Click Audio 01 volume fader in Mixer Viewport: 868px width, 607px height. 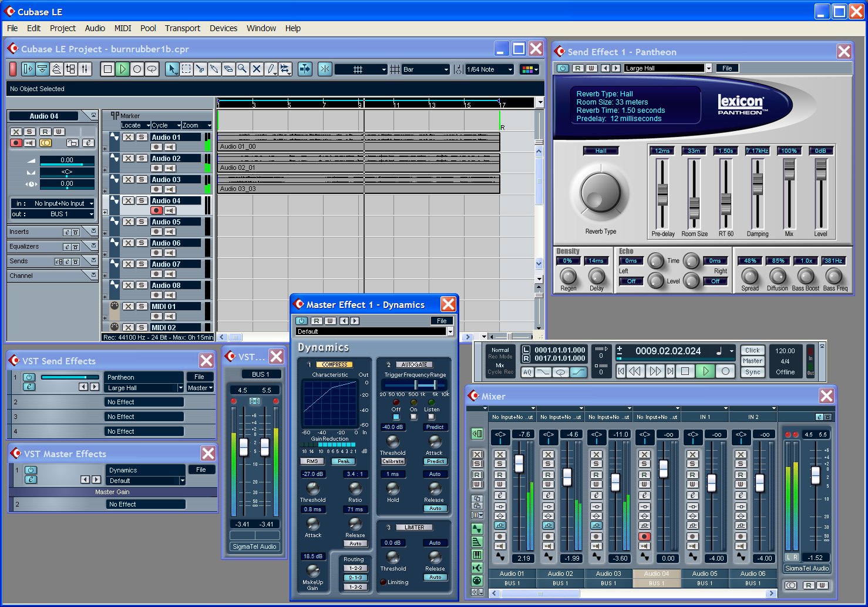pyautogui.click(x=519, y=463)
